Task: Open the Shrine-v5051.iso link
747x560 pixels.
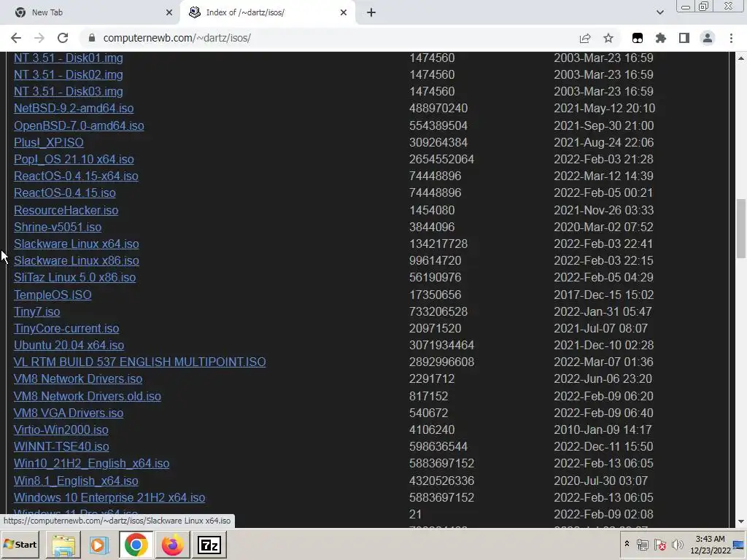Action: (x=58, y=227)
